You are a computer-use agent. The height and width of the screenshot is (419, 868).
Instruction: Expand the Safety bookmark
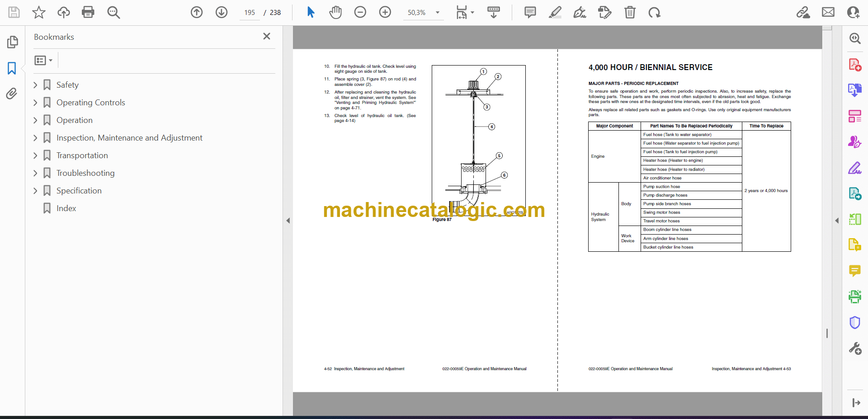[35, 85]
